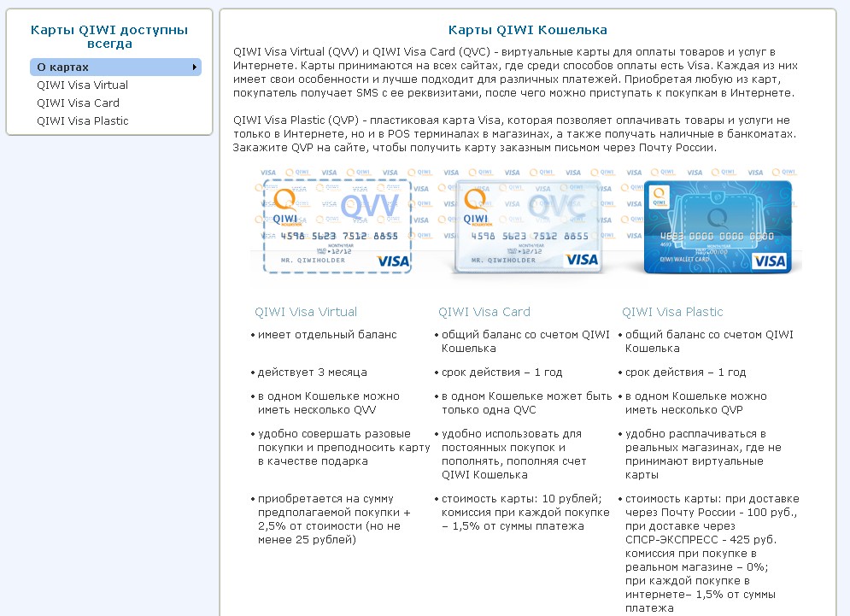850x616 pixels.
Task: Click the paragraph starting 'QIWI Visa Plastic (QVP)'
Action: 514,134
